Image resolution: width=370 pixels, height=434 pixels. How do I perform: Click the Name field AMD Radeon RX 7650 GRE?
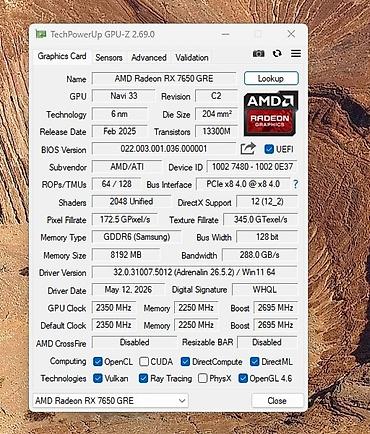(164, 79)
